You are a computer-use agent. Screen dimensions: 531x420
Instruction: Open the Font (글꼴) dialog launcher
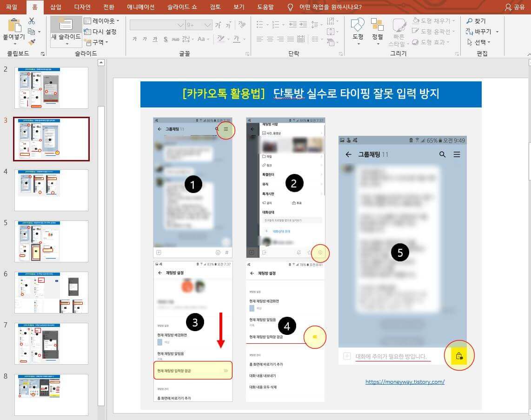pyautogui.click(x=247, y=54)
